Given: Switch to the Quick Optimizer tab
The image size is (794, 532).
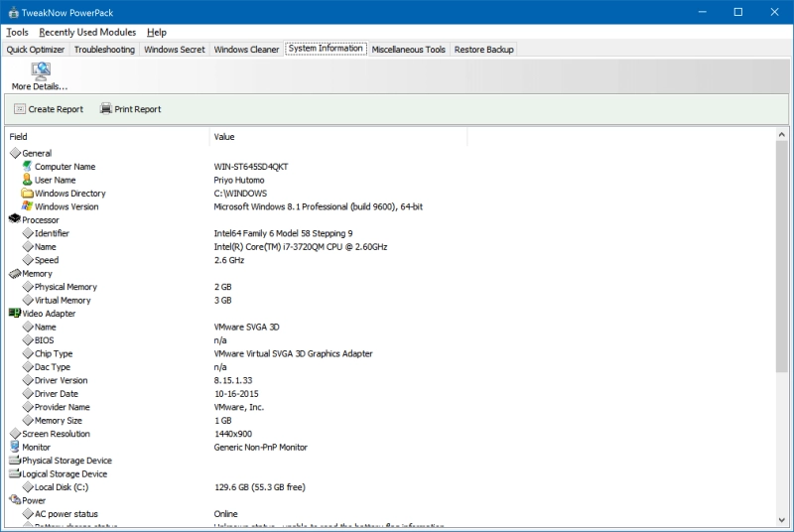Looking at the screenshot, I should point(36,49).
